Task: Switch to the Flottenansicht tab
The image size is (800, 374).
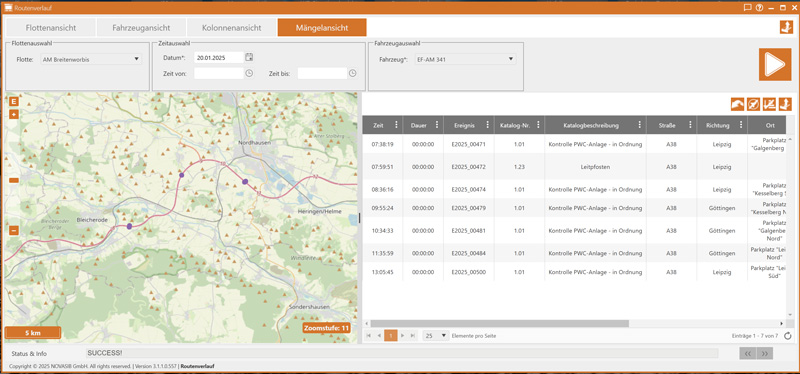Action: [51, 28]
